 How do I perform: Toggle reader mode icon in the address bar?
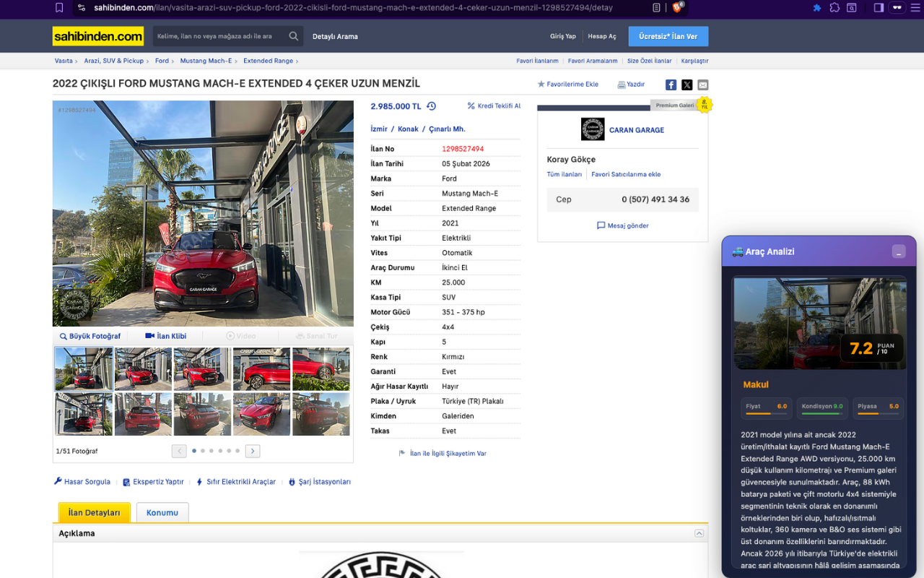[656, 8]
